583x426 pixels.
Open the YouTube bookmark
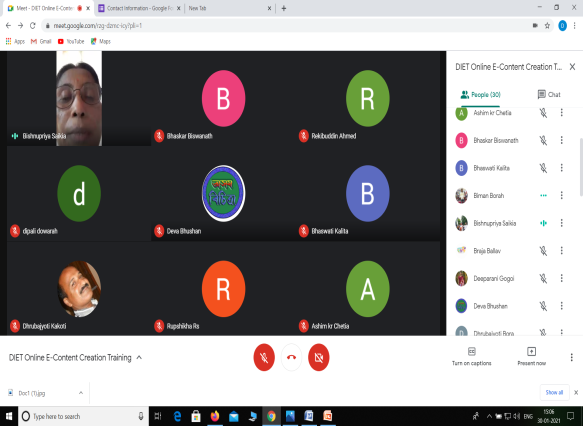point(71,41)
